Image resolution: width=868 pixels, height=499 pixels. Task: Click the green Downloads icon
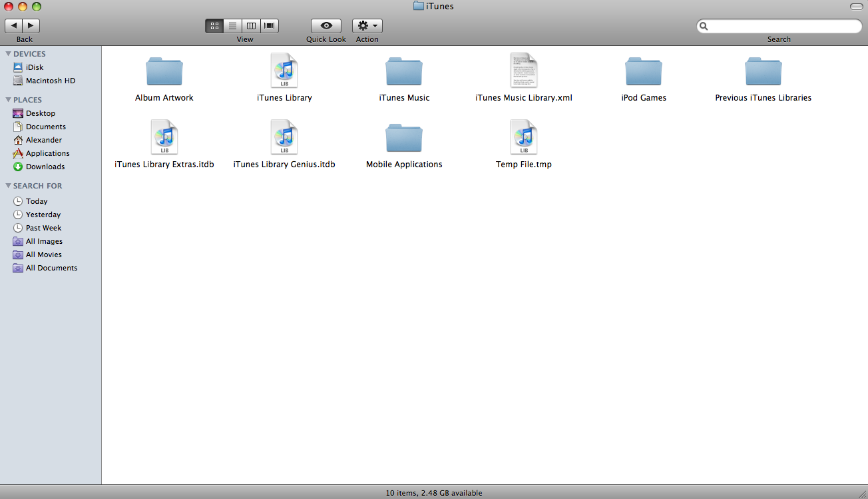click(18, 167)
